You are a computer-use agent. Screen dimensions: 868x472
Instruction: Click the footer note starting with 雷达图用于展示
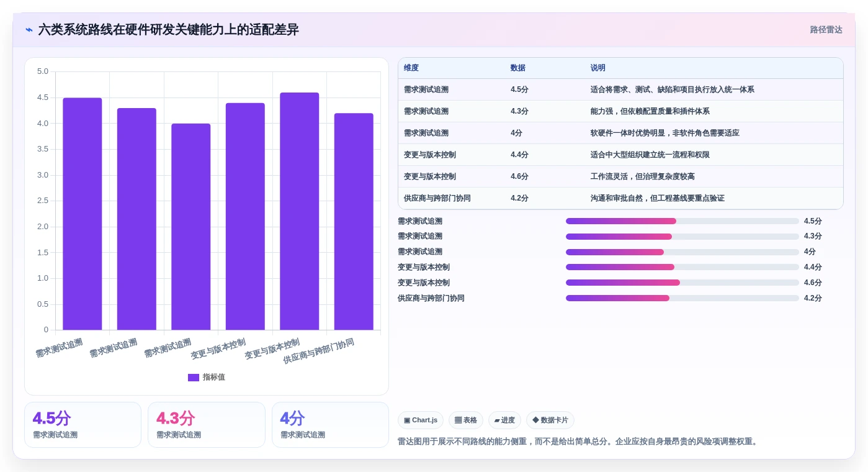coord(578,442)
